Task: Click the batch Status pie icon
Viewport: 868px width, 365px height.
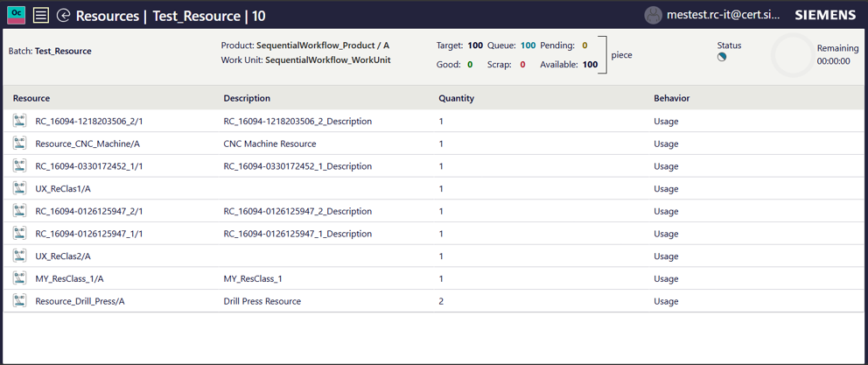Action: (722, 57)
